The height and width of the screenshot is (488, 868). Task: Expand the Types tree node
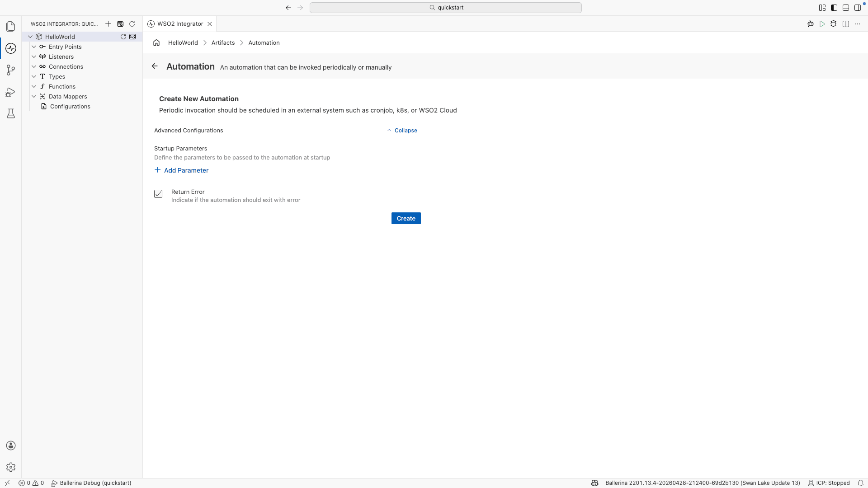coord(34,76)
